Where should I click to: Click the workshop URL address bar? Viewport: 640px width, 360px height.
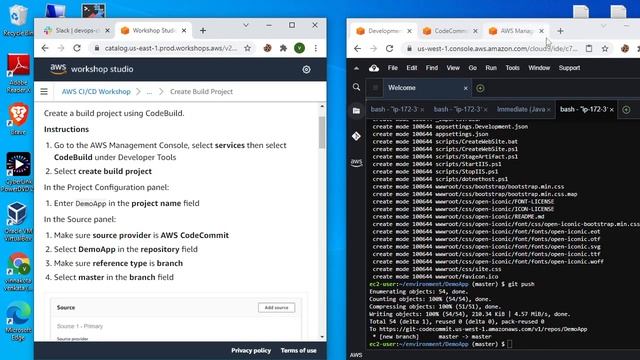[170, 48]
